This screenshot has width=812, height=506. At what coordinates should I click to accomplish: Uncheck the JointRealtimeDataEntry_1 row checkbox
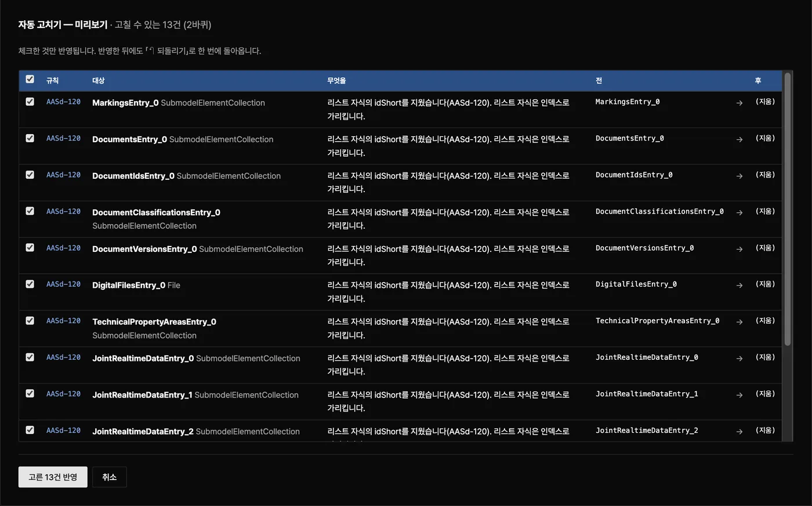[30, 393]
